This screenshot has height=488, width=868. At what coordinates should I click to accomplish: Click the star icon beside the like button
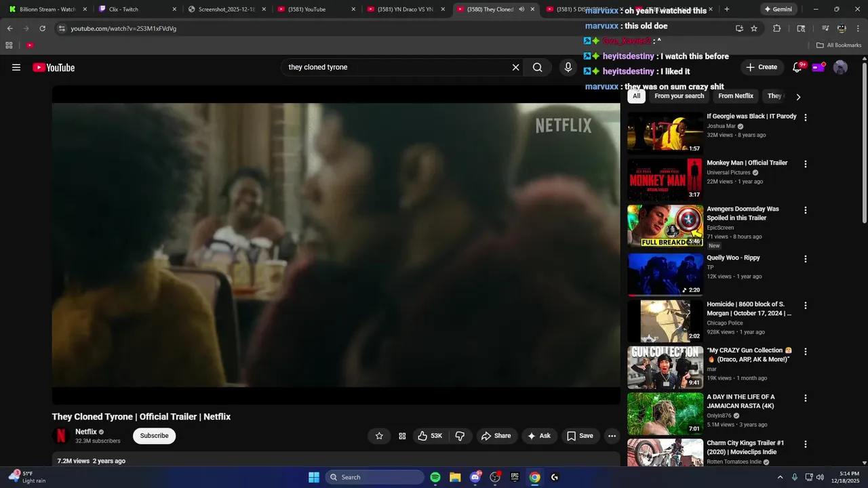(379, 436)
